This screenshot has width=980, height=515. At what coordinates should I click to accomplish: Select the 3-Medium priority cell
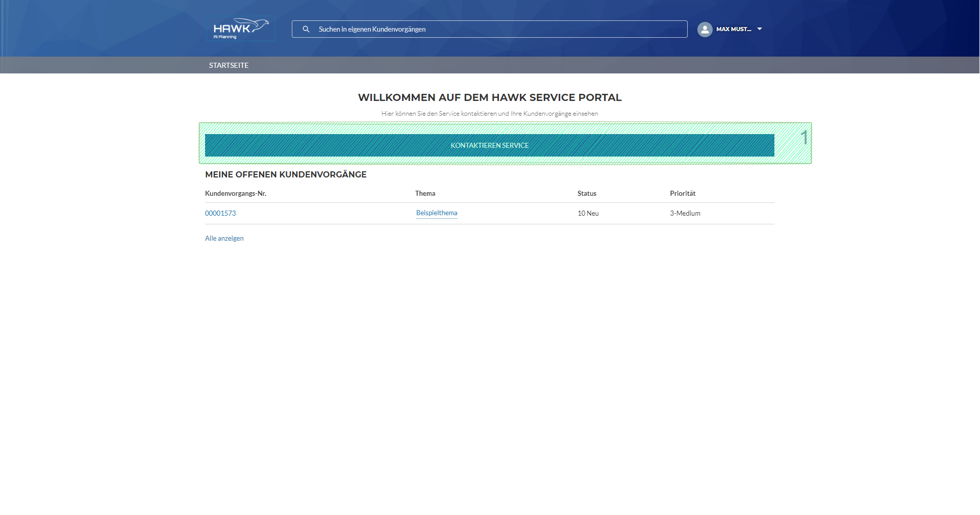click(x=685, y=213)
